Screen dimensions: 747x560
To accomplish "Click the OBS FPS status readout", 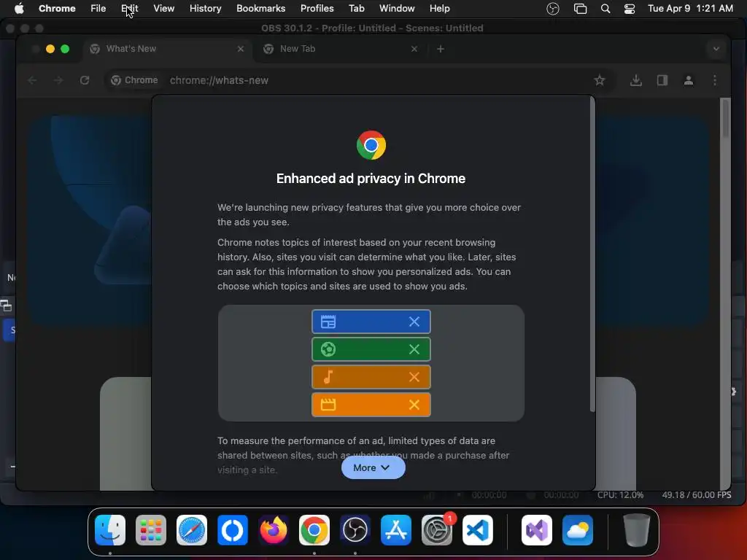I will tap(696, 495).
